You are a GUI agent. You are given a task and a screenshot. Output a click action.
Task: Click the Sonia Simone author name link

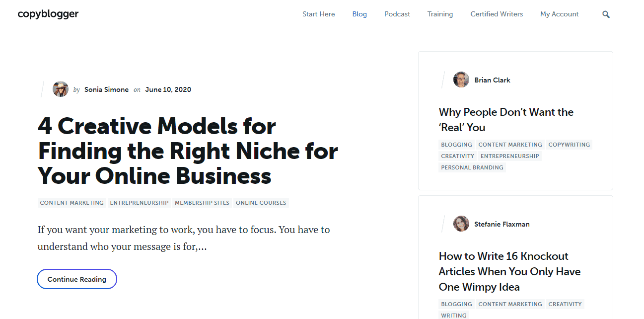coord(106,89)
